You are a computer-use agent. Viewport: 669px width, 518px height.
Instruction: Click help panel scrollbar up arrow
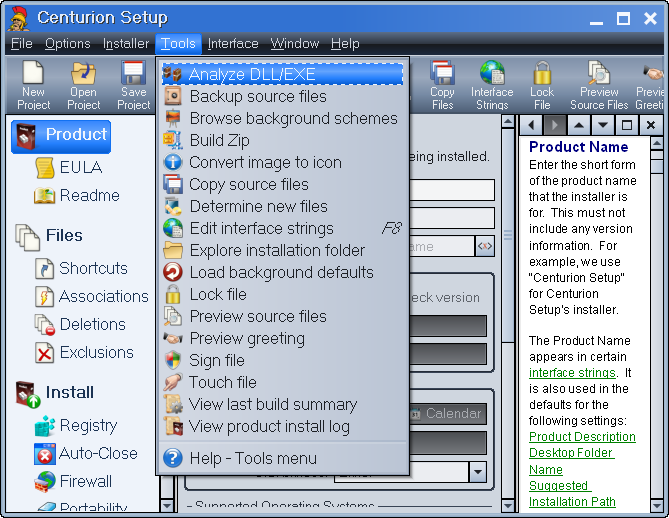[x=657, y=144]
